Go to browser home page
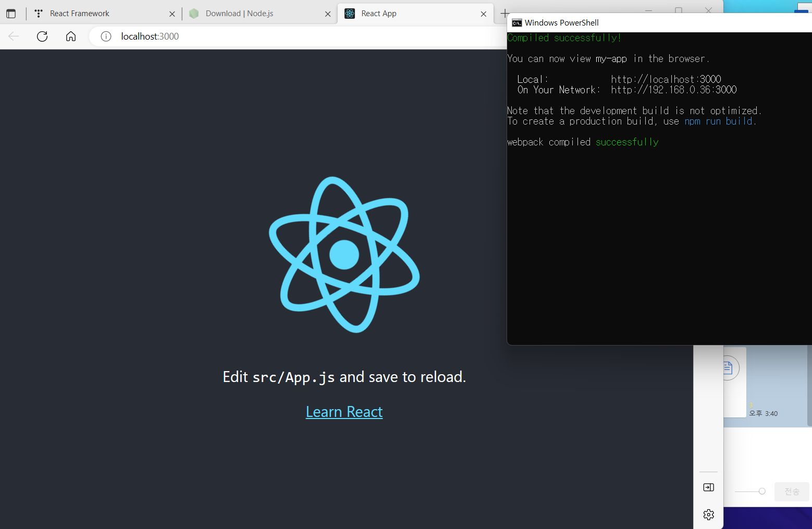The width and height of the screenshot is (812, 529). 71,36
